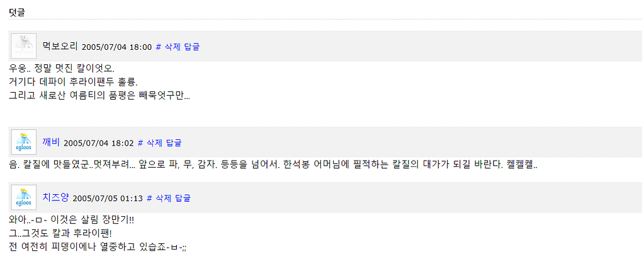Viewport: 644px width, 259px height.
Task: Click 깨비's egloos profile icon
Action: coord(23,142)
